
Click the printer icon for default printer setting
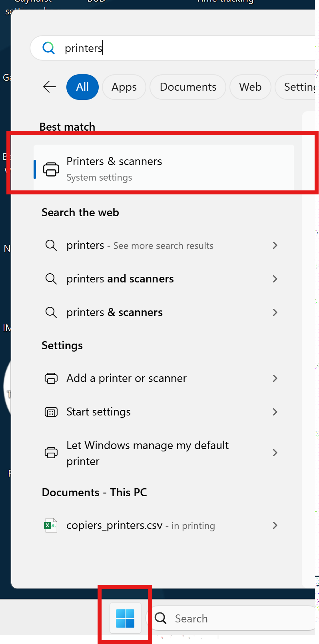coord(51,453)
